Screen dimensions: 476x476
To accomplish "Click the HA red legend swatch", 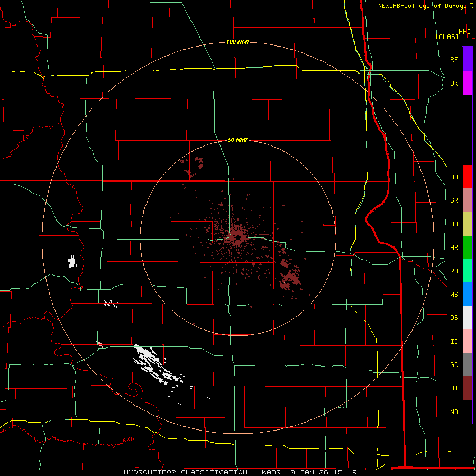I will coord(467,177).
